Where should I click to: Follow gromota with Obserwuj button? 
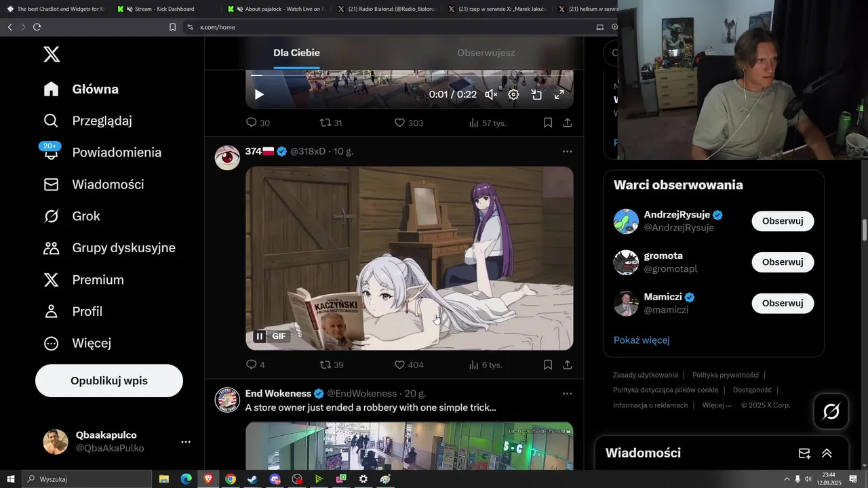pyautogui.click(x=783, y=262)
